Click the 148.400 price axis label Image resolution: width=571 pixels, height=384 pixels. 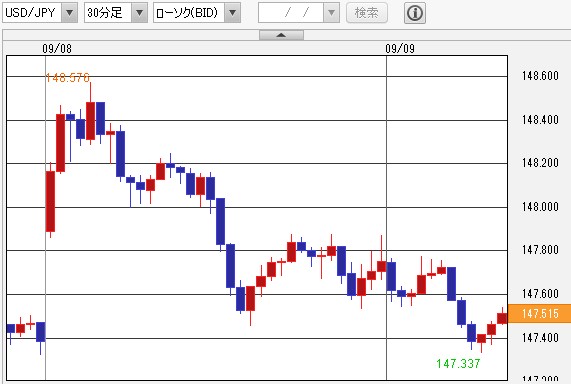[x=540, y=119]
